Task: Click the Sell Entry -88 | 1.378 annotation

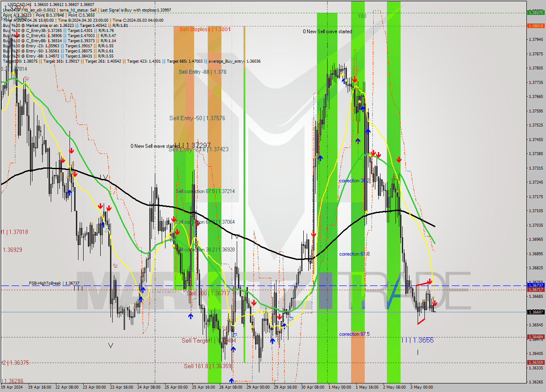Action: 203,72
